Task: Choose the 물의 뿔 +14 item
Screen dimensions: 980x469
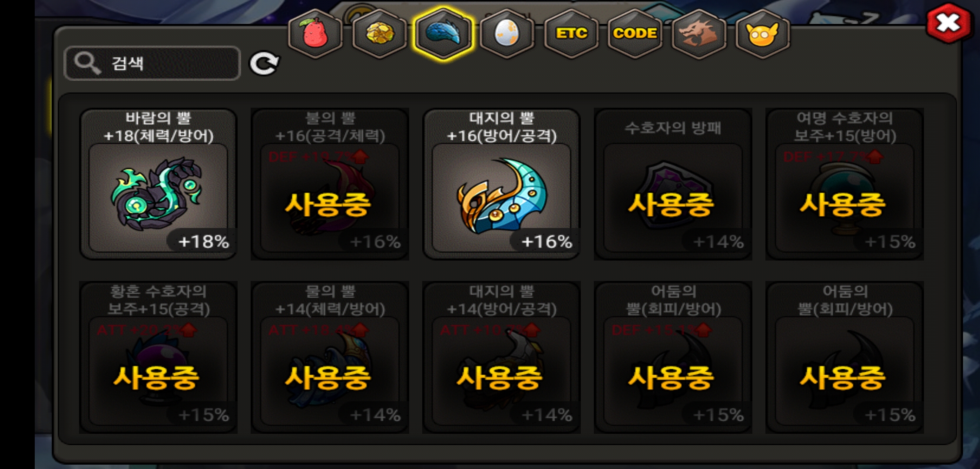Action: pyautogui.click(x=330, y=357)
